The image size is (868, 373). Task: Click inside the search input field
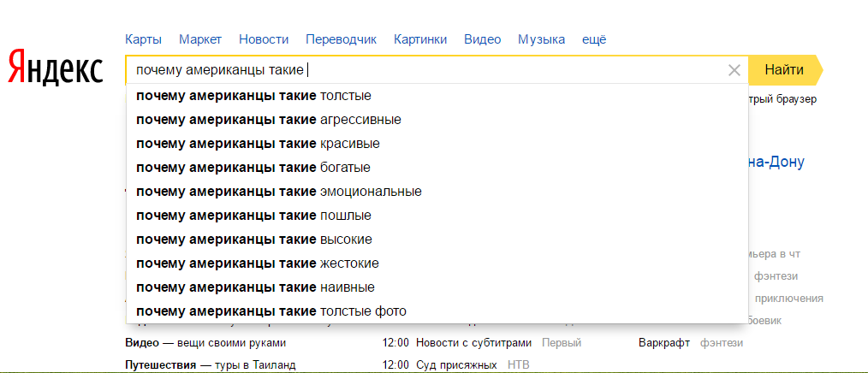pos(514,70)
